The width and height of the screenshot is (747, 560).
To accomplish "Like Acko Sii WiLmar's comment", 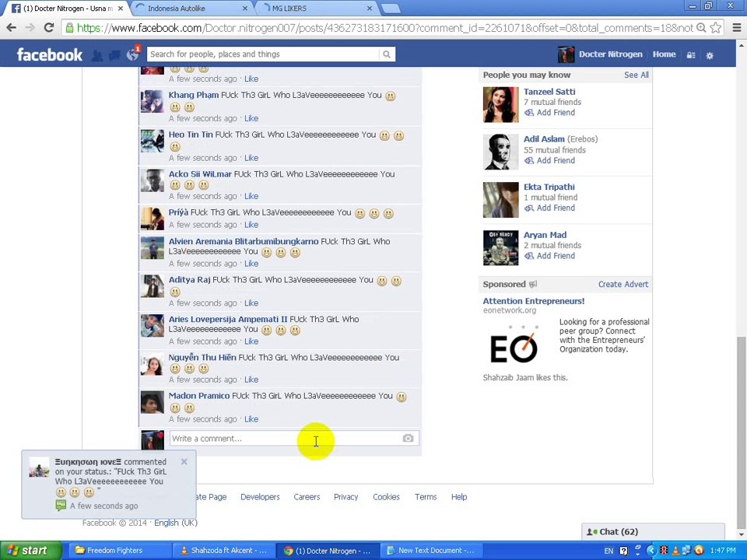I will pos(251,196).
